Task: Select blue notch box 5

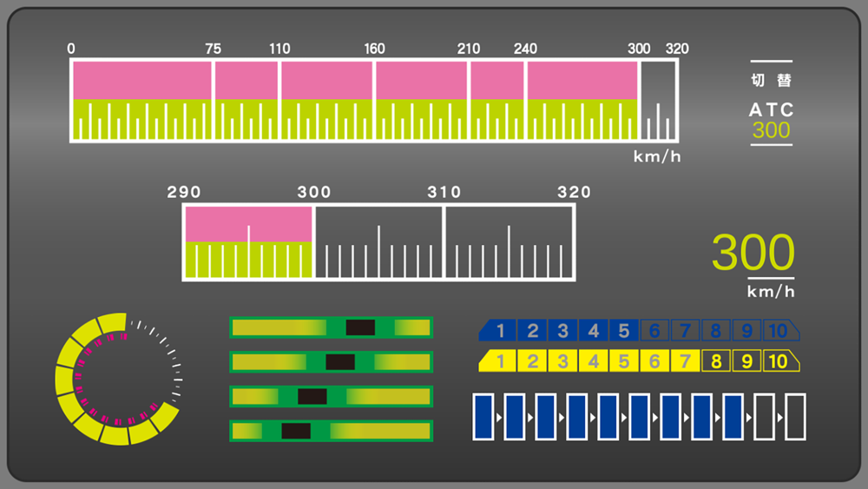Action: pos(623,331)
